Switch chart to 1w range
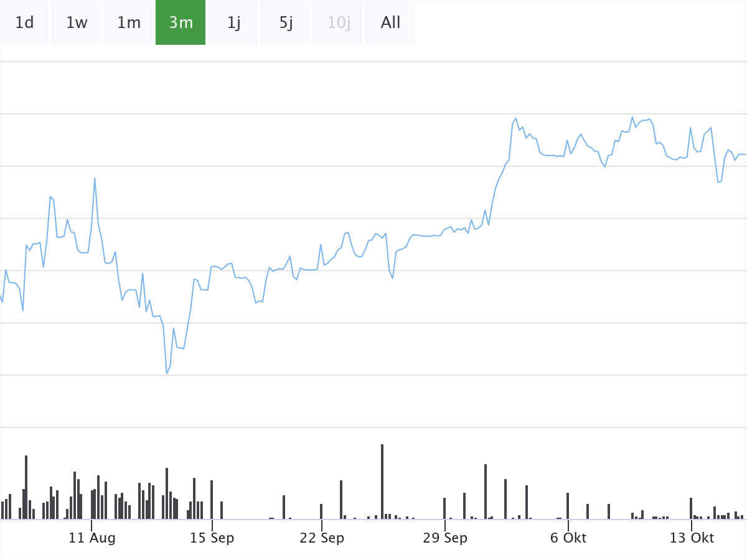Image resolution: width=747 pixels, height=560 pixels. click(77, 23)
